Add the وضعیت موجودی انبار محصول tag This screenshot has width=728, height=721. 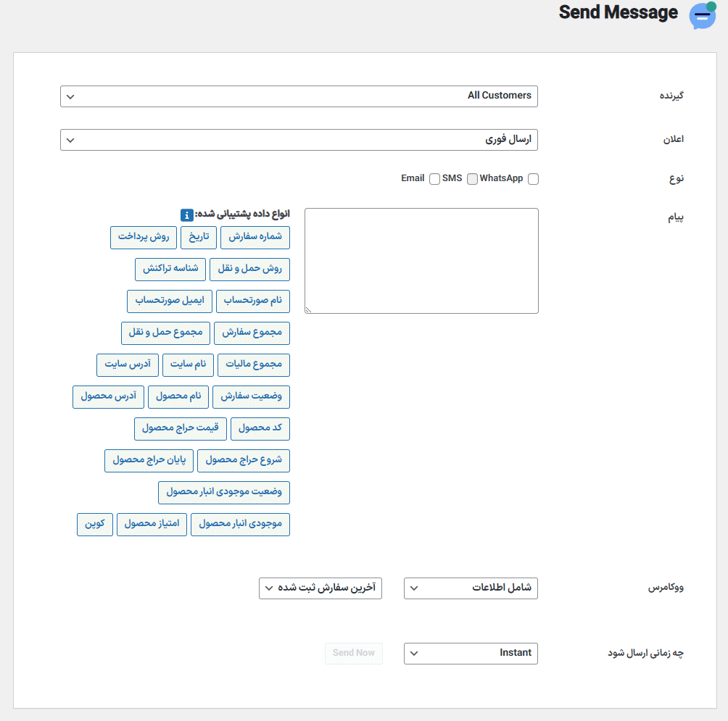(224, 493)
